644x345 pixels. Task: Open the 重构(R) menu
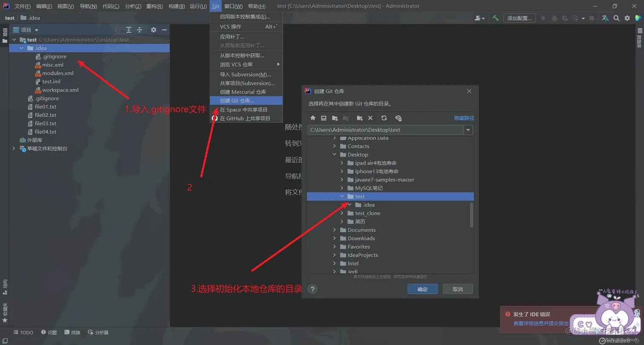(x=154, y=6)
